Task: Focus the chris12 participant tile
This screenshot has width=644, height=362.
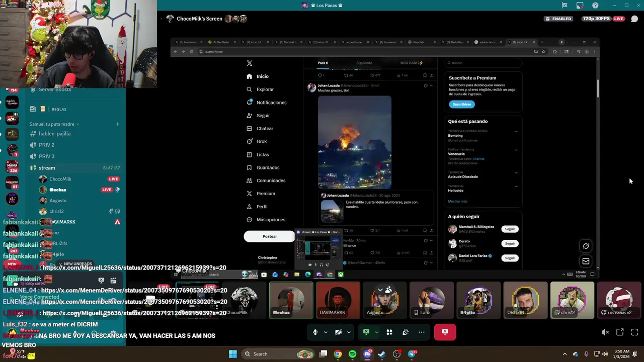Action: [x=572, y=300]
